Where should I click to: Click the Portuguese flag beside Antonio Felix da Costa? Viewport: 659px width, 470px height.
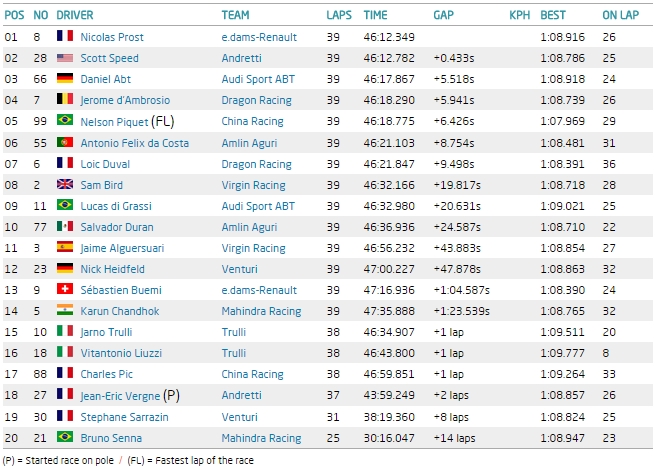click(65, 142)
